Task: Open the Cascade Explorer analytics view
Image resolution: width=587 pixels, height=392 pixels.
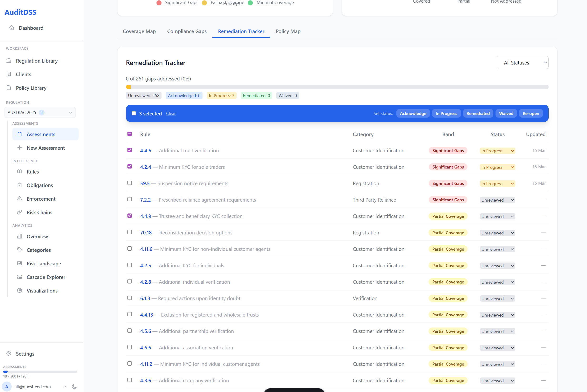Action: tap(46, 277)
